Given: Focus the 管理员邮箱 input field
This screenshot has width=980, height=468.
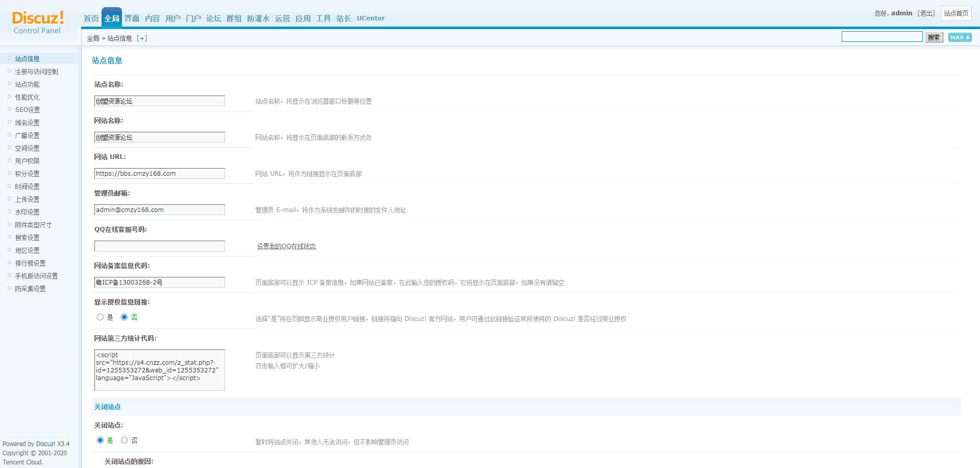Looking at the screenshot, I should click(160, 210).
